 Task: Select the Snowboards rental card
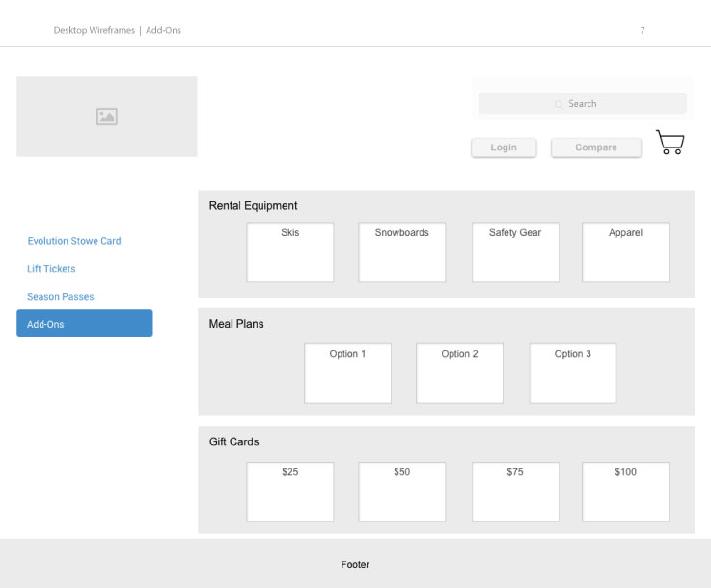402,253
